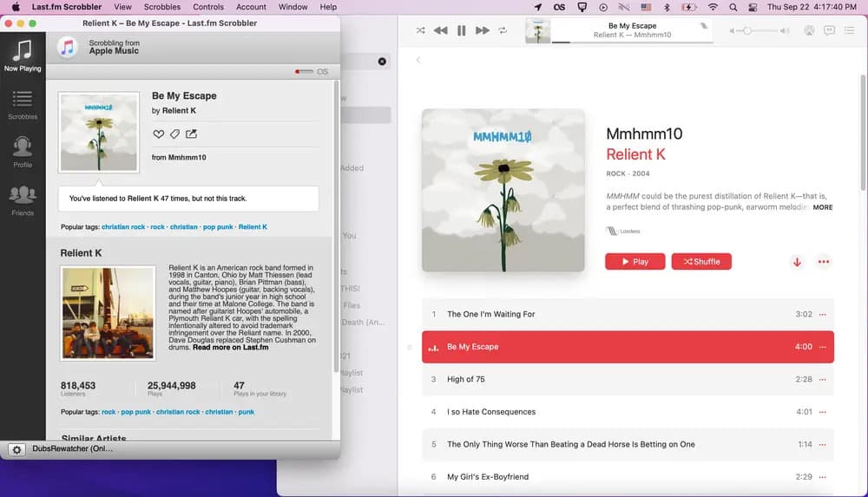Open the punk tag under artist stats
The height and width of the screenshot is (497, 868).
247,412
